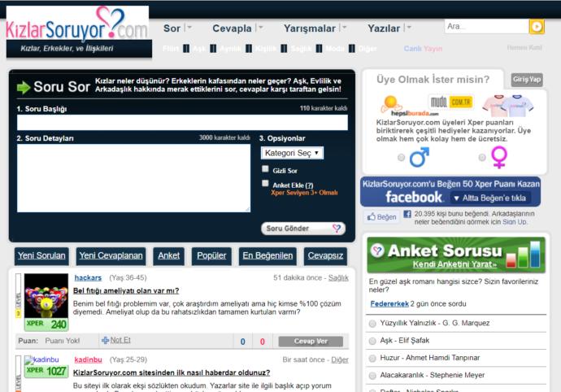
Task: Switch to the Cevapsız tab
Action: (325, 256)
